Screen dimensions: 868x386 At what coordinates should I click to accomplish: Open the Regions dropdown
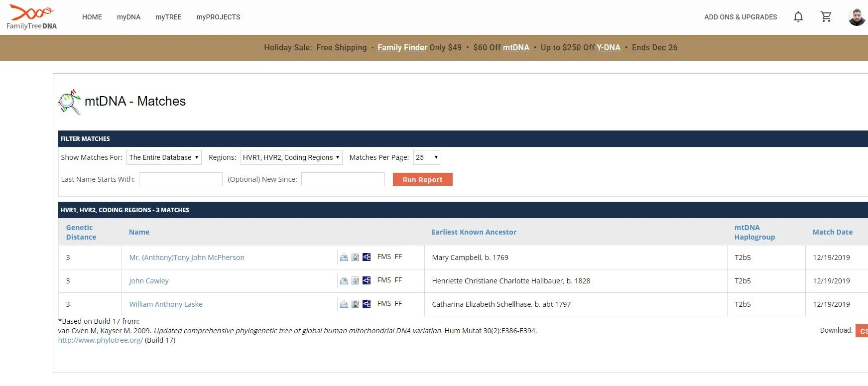[x=291, y=157]
